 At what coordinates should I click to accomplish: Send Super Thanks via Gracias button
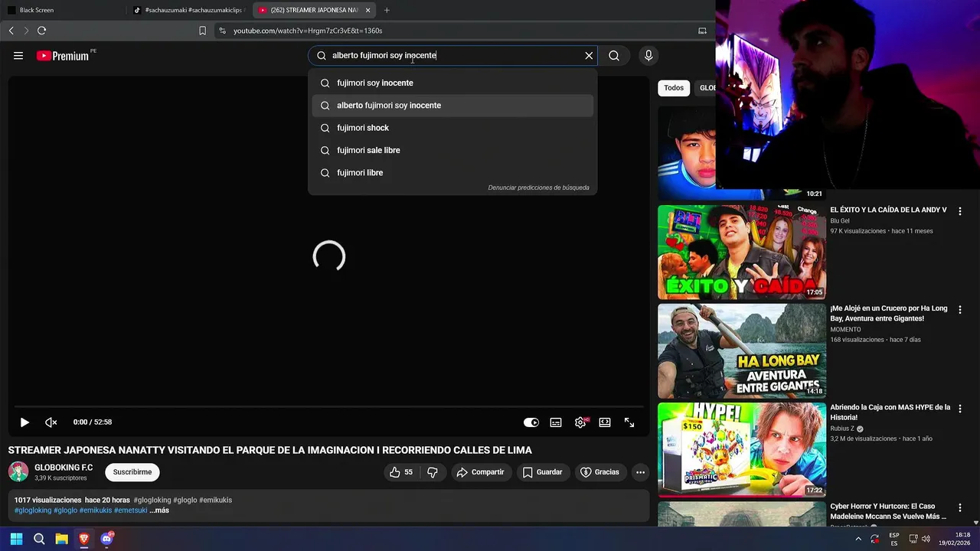click(599, 472)
